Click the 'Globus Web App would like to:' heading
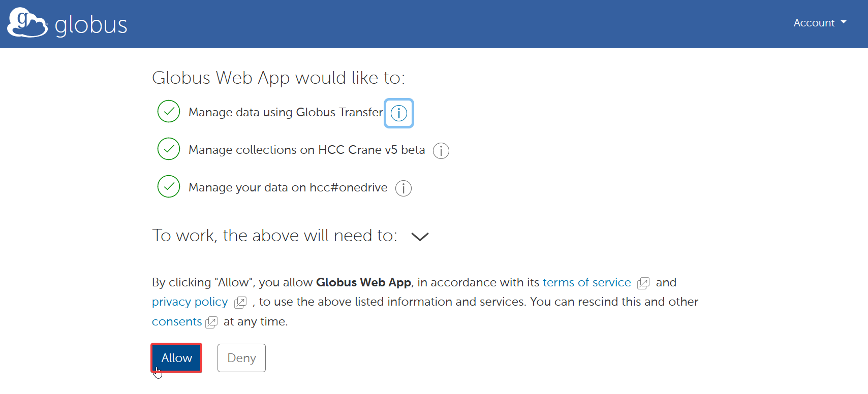Viewport: 868px width, 394px height. (x=278, y=78)
